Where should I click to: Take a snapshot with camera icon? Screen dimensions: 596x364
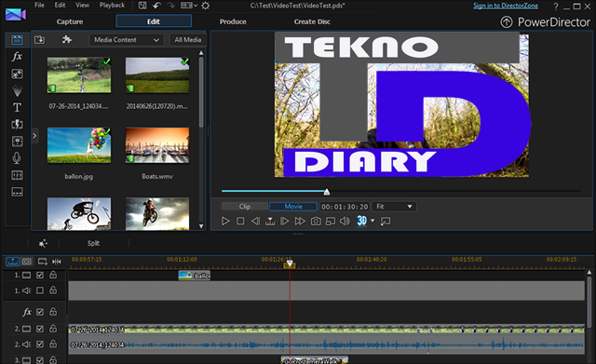pos(316,222)
